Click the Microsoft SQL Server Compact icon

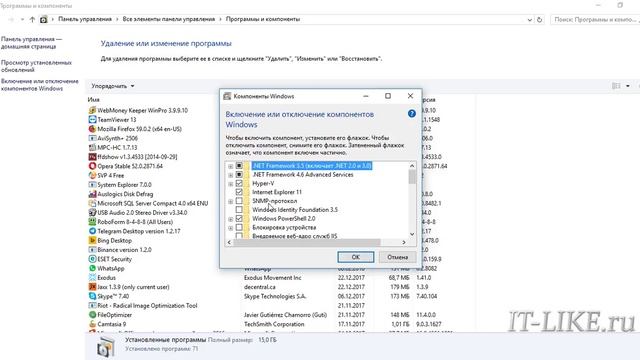click(x=92, y=203)
